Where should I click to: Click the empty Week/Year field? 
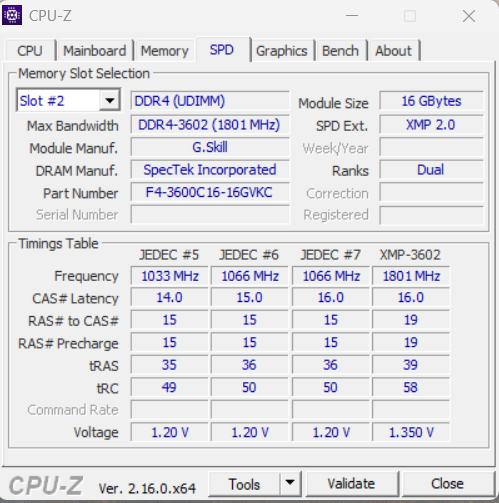[x=431, y=147]
